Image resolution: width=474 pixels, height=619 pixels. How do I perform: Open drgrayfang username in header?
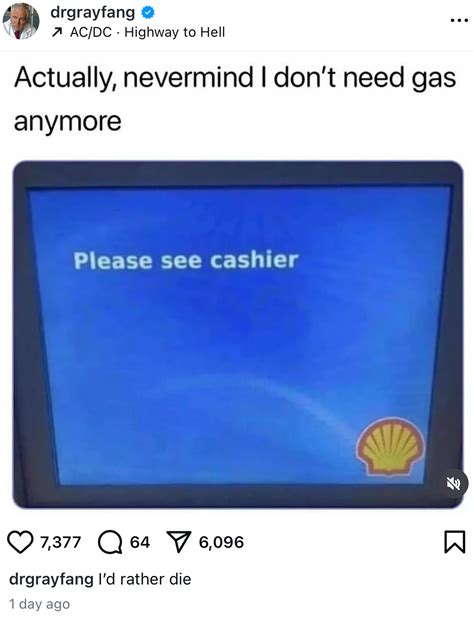coord(92,12)
